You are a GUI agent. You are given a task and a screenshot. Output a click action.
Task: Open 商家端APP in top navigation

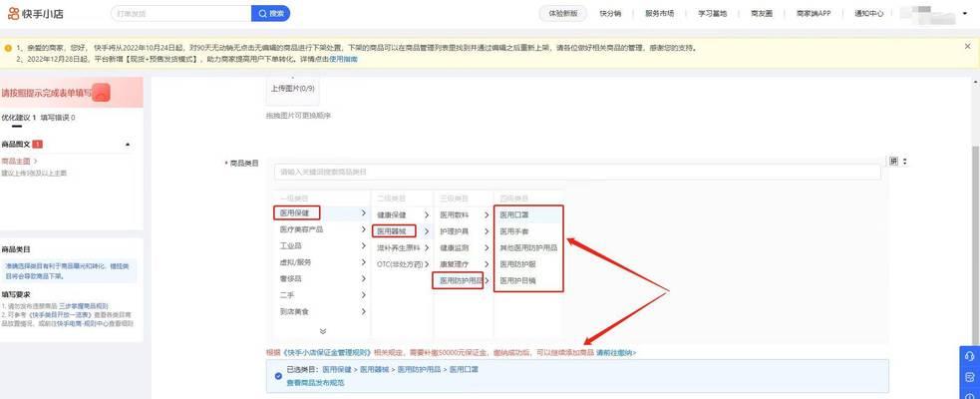click(x=814, y=13)
